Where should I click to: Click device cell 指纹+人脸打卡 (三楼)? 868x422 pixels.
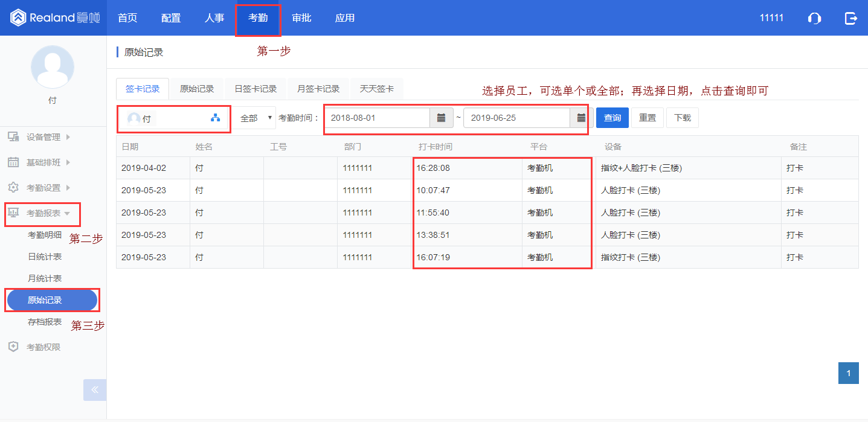coord(641,168)
